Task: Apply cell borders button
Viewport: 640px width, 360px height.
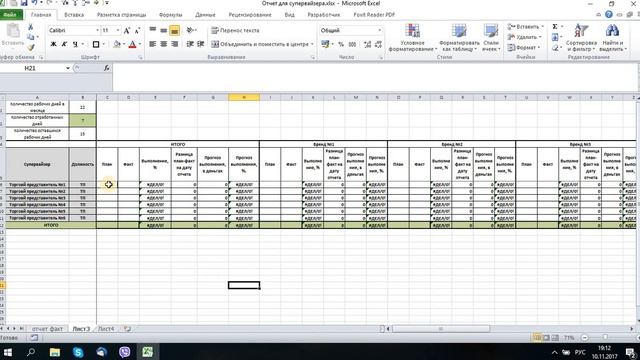Action: click(96, 44)
